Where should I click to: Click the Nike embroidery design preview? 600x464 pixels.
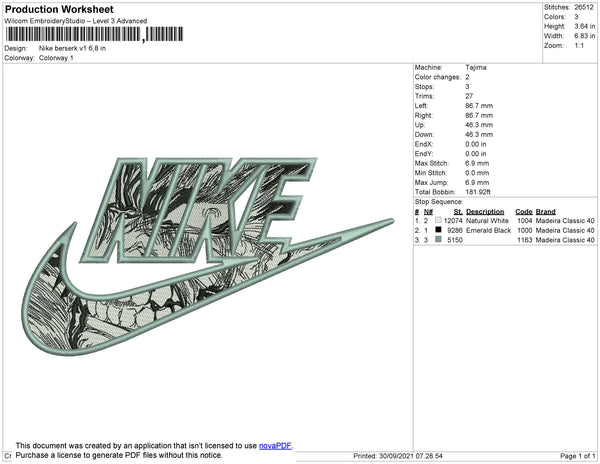207,257
